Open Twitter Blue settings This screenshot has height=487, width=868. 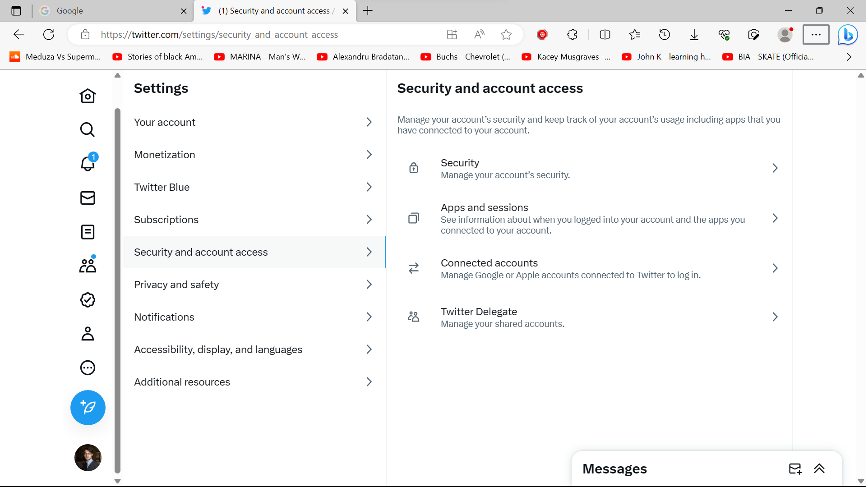pos(254,187)
